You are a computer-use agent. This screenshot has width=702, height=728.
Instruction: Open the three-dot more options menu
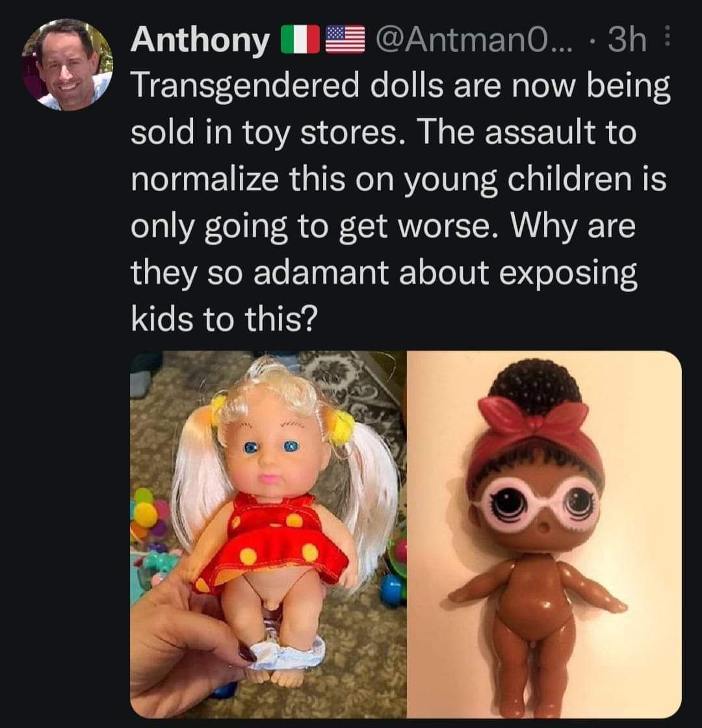664,41
